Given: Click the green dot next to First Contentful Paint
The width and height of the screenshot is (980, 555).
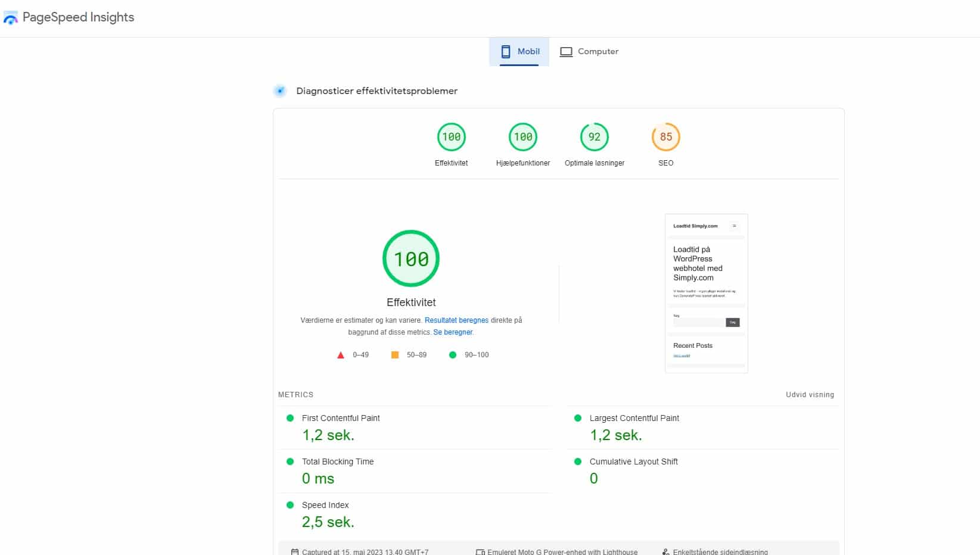Looking at the screenshot, I should coord(290,418).
